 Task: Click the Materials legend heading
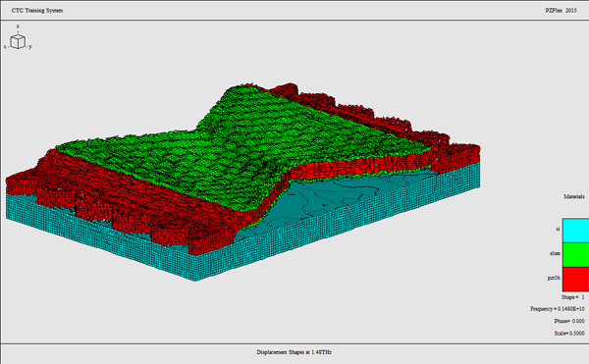pyautogui.click(x=574, y=196)
